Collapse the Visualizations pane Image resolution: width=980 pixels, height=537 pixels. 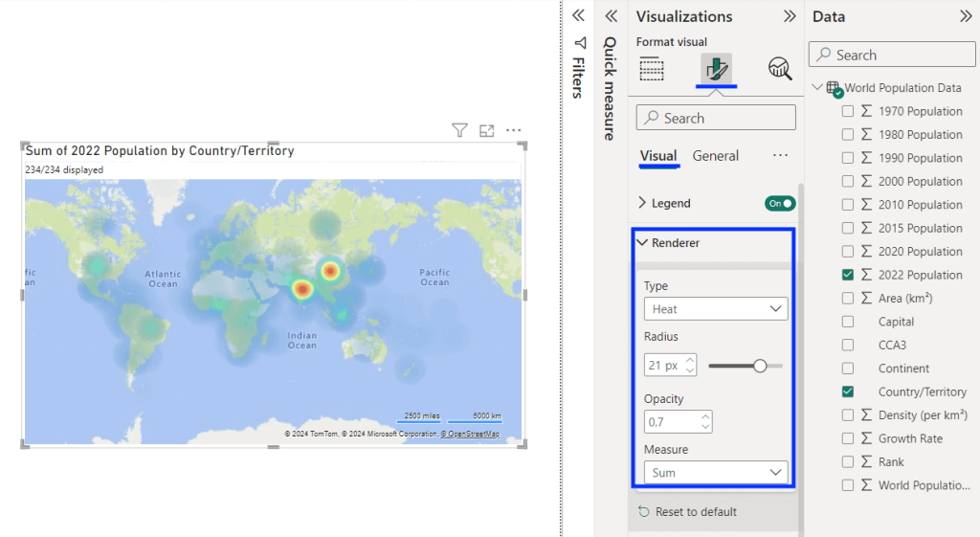[790, 16]
